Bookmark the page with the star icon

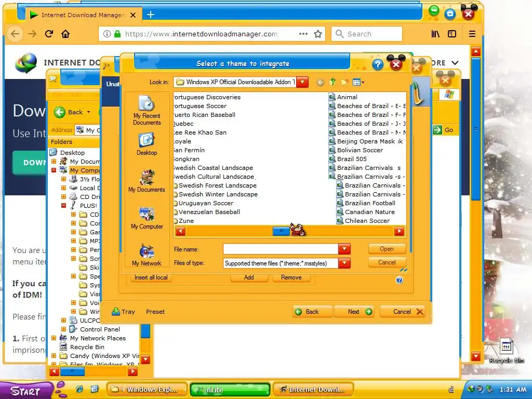click(x=318, y=34)
